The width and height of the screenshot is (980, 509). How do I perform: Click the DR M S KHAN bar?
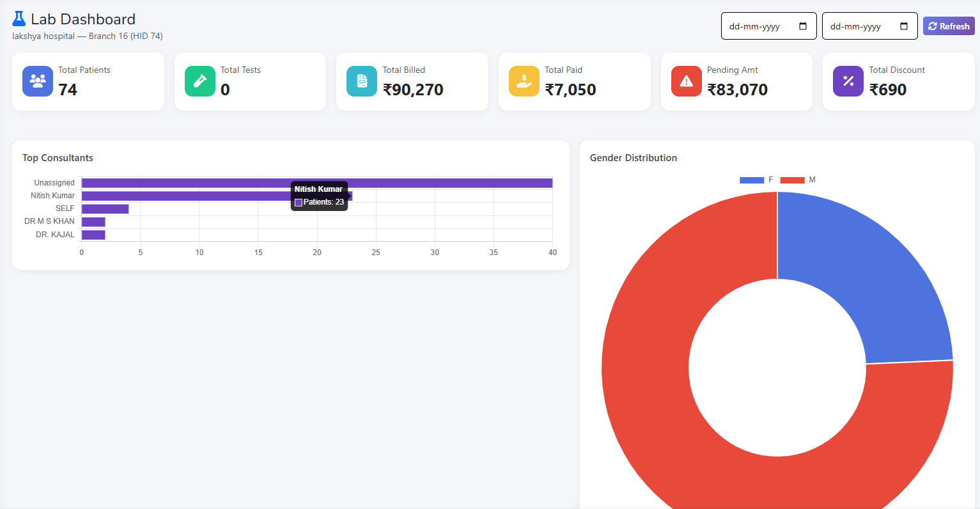click(93, 222)
